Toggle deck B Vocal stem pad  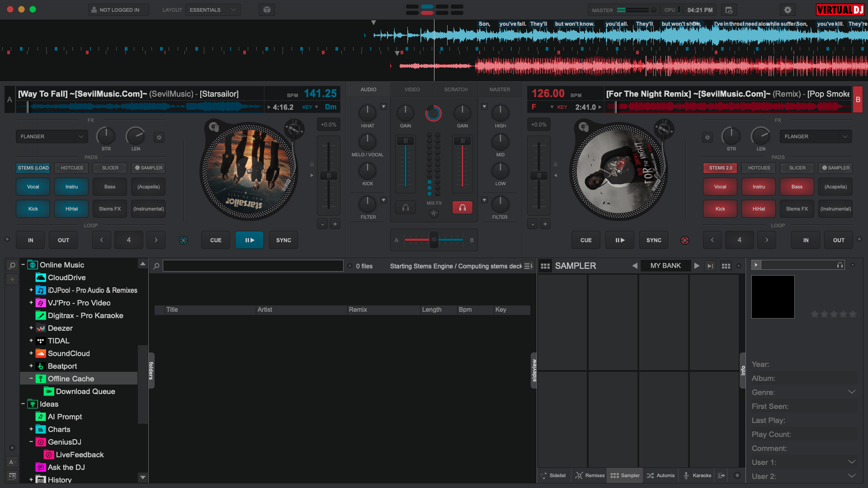click(720, 187)
